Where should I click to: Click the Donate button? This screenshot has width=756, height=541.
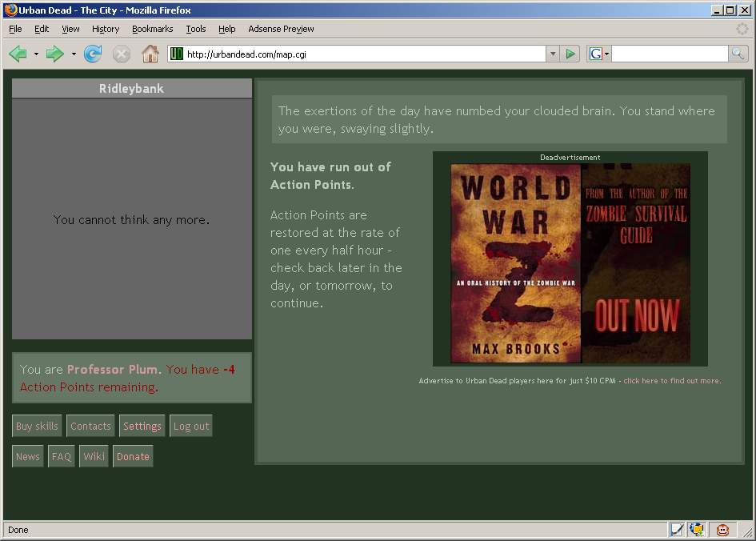133,456
